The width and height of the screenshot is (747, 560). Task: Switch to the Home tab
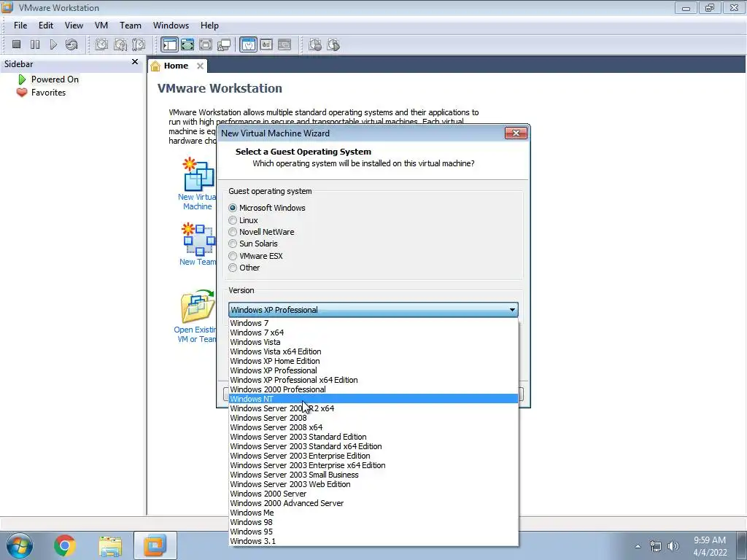pyautogui.click(x=176, y=66)
